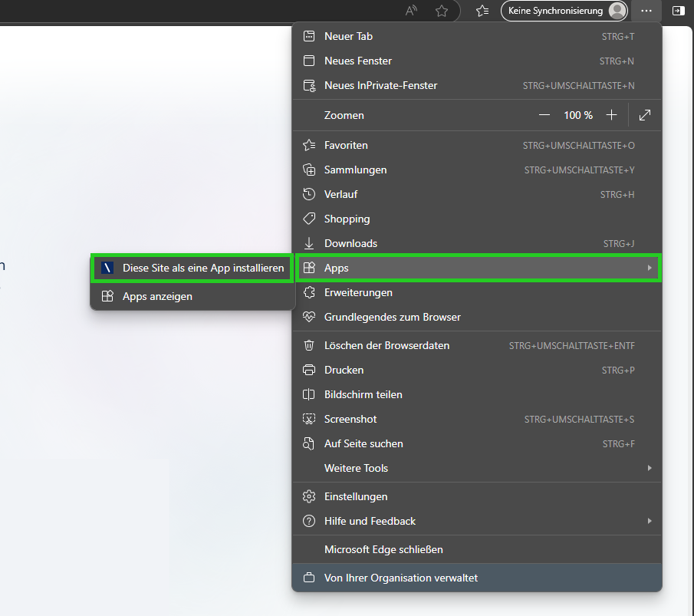Screen dimensions: 694x616
Task: Click the Erweiterungen puzzle icon
Action: (309, 292)
